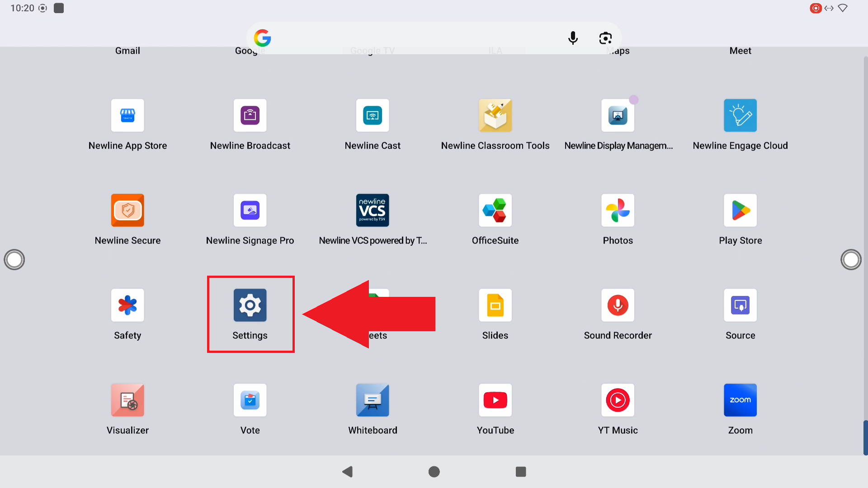Launch Newline App Store

[127, 116]
